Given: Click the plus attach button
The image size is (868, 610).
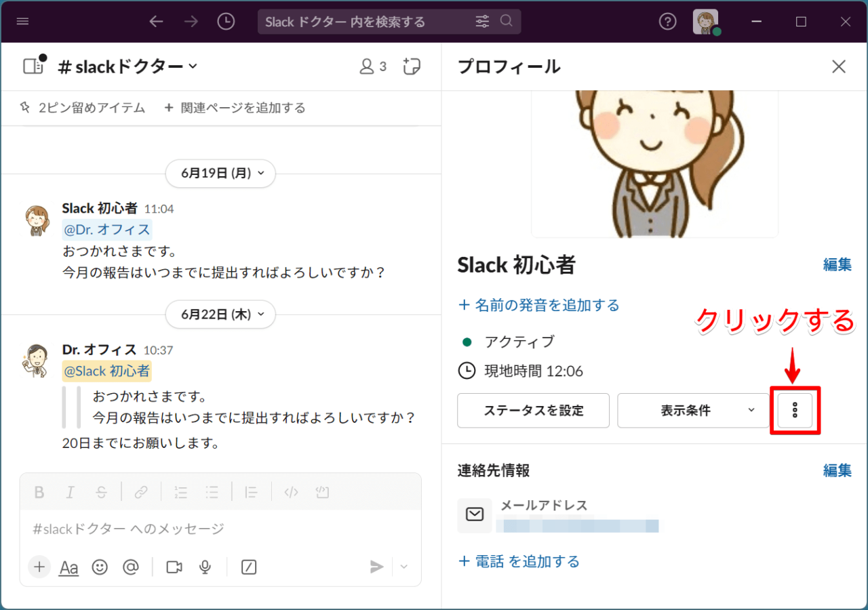Looking at the screenshot, I should coord(39,567).
